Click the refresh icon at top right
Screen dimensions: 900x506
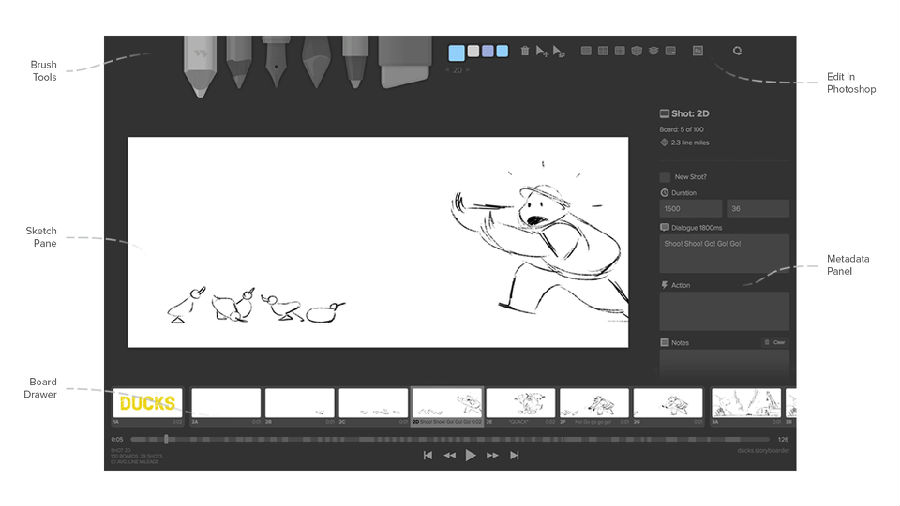point(738,50)
